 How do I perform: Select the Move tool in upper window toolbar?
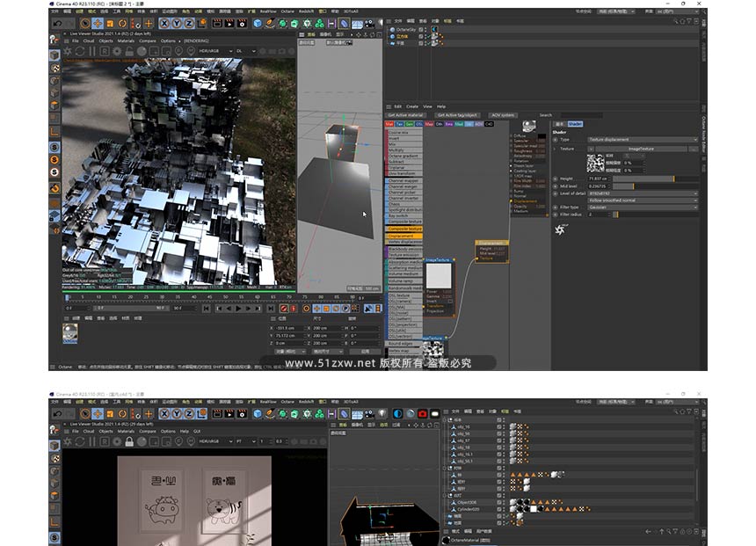(98, 23)
